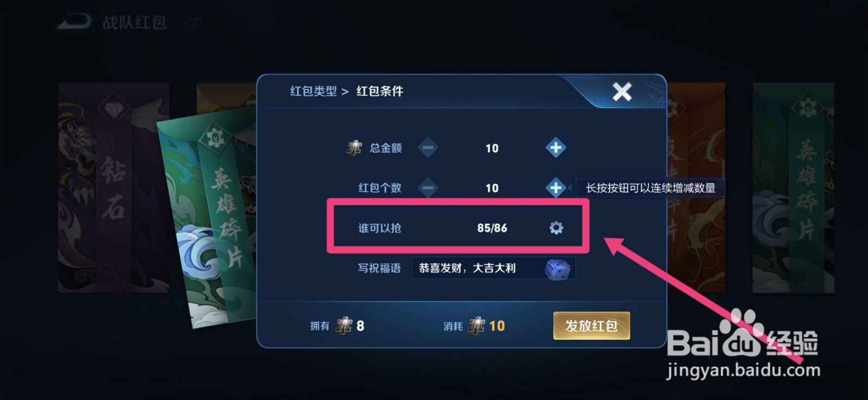This screenshot has height=400, width=868.
Task: Increase total amount with plus button
Action: point(555,147)
